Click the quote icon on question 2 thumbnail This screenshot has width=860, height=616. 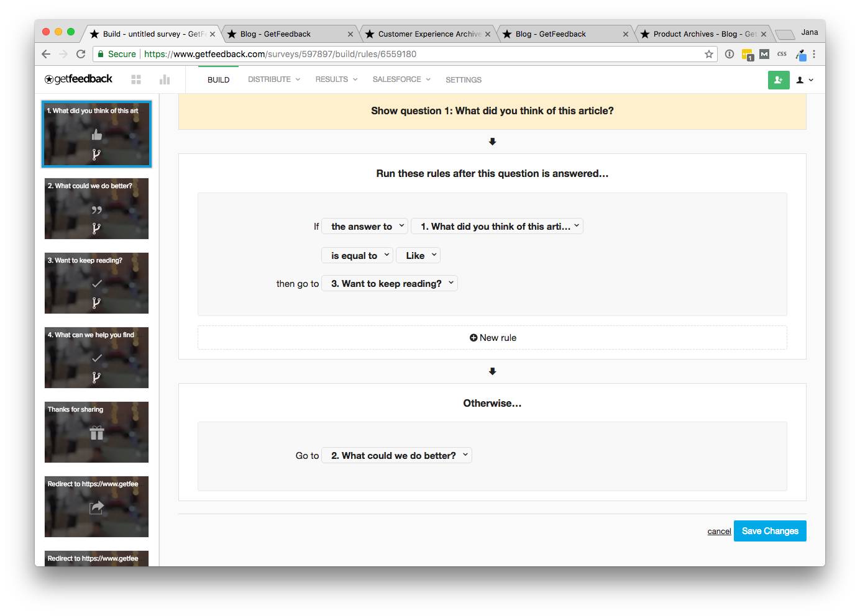96,210
